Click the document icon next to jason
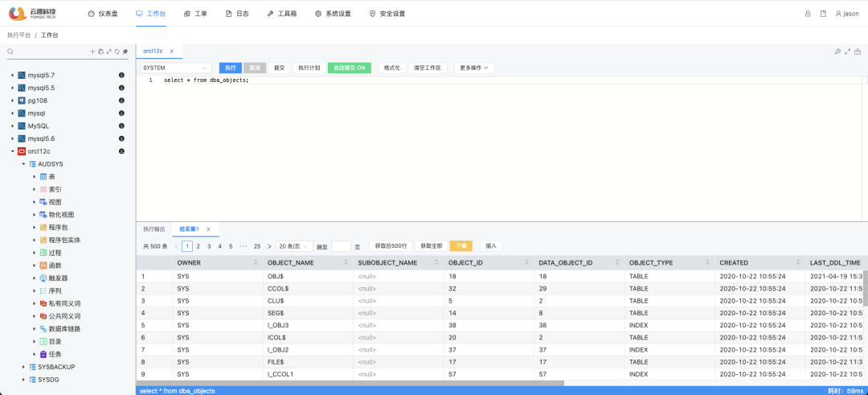 (823, 14)
